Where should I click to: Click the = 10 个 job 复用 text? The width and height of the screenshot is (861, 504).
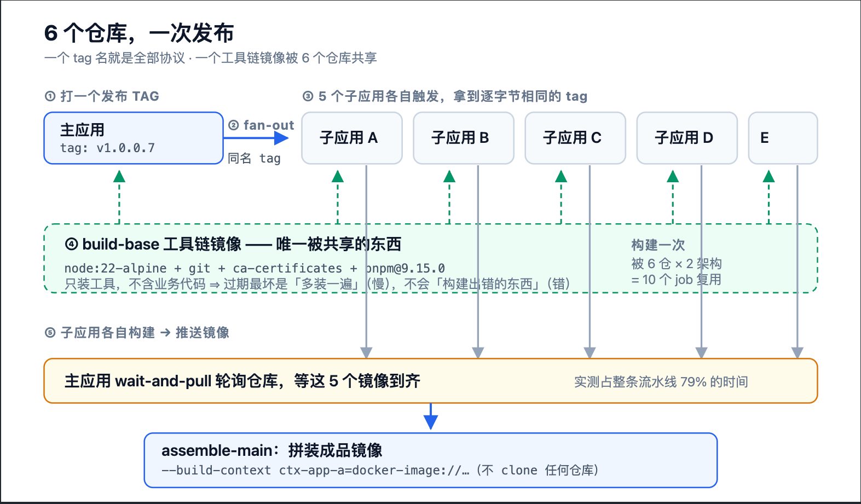pyautogui.click(x=676, y=280)
